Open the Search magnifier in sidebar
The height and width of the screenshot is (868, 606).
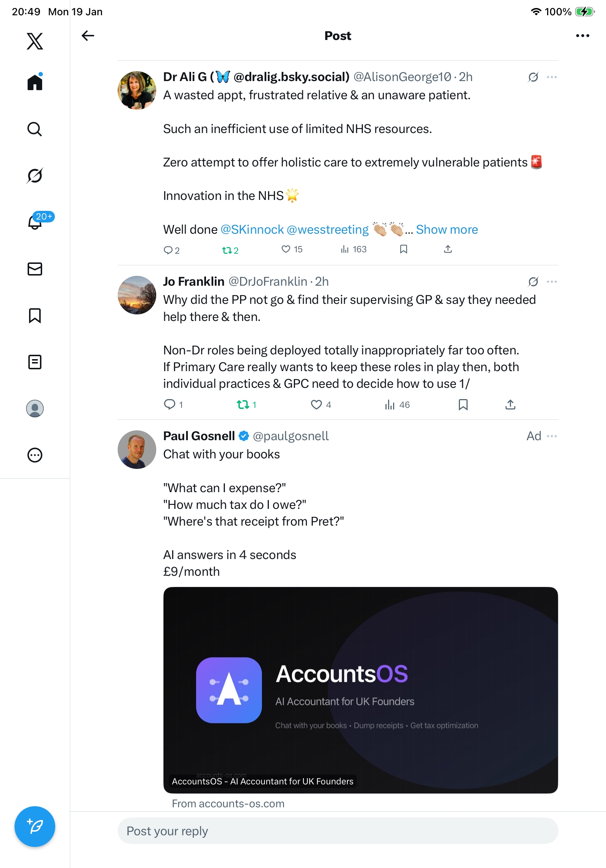[x=35, y=129]
